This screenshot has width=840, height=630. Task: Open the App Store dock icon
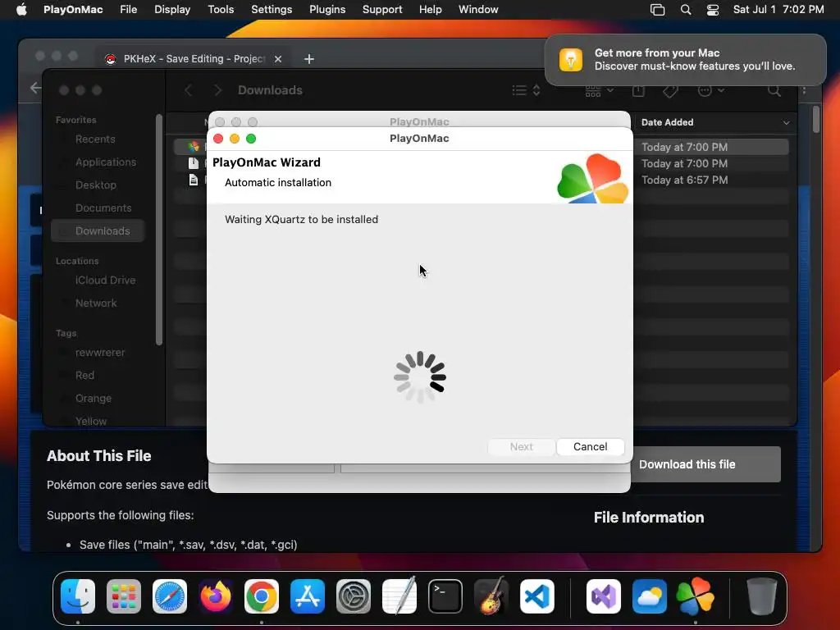(x=308, y=596)
